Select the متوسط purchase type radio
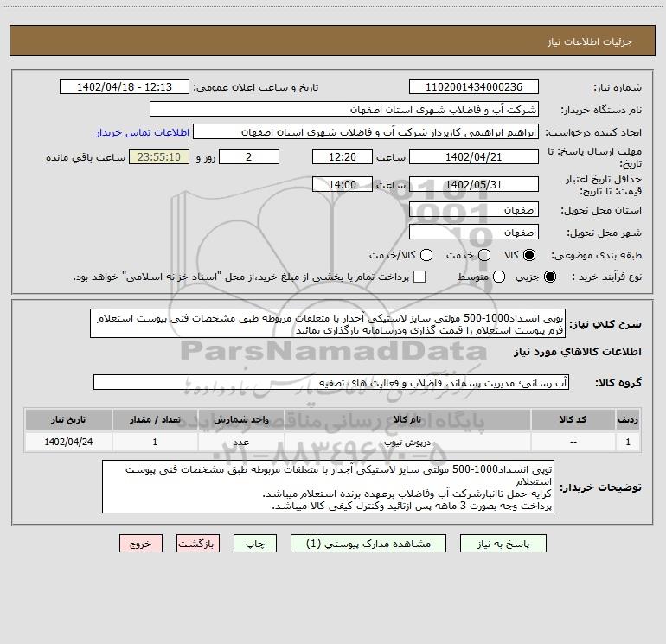Image resolution: width=666 pixels, height=644 pixels. [x=499, y=277]
